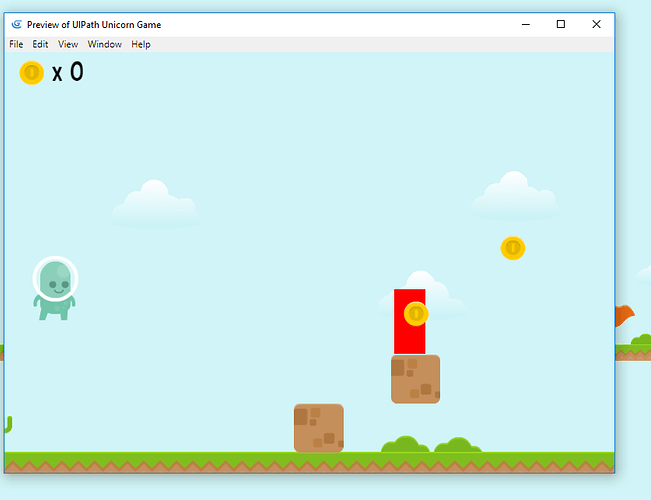This screenshot has height=500, width=651.
Task: Open the Edit menu
Action: pyautogui.click(x=40, y=44)
